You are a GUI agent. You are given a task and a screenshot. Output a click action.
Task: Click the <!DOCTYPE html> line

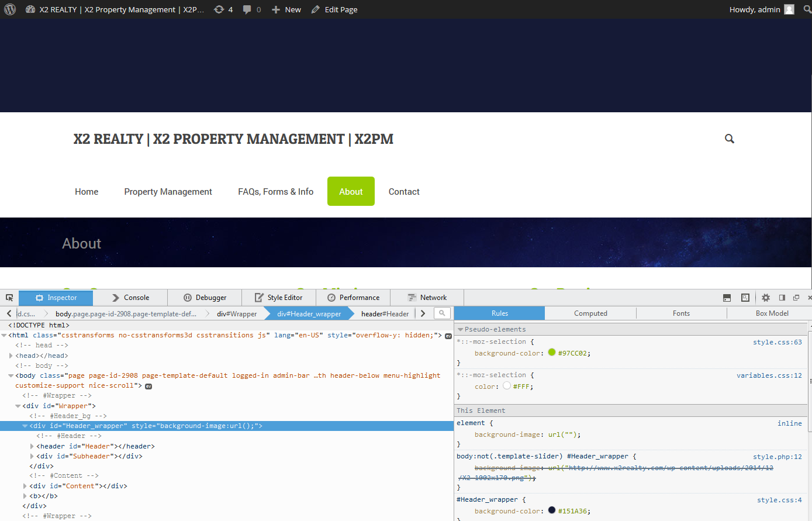coord(39,325)
